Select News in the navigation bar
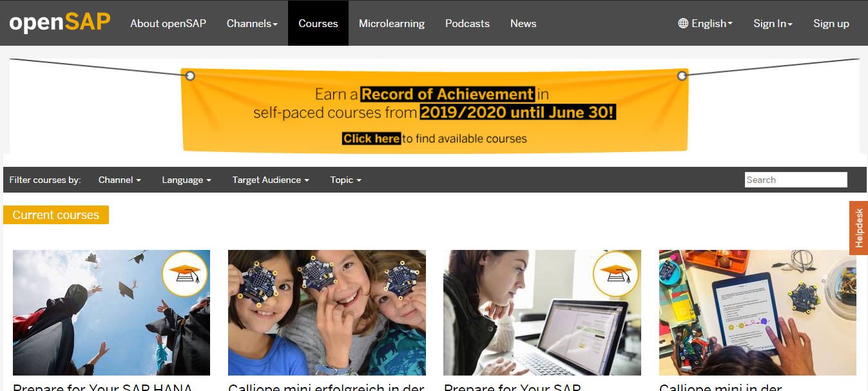Viewport: 868px width, 391px height. (523, 23)
